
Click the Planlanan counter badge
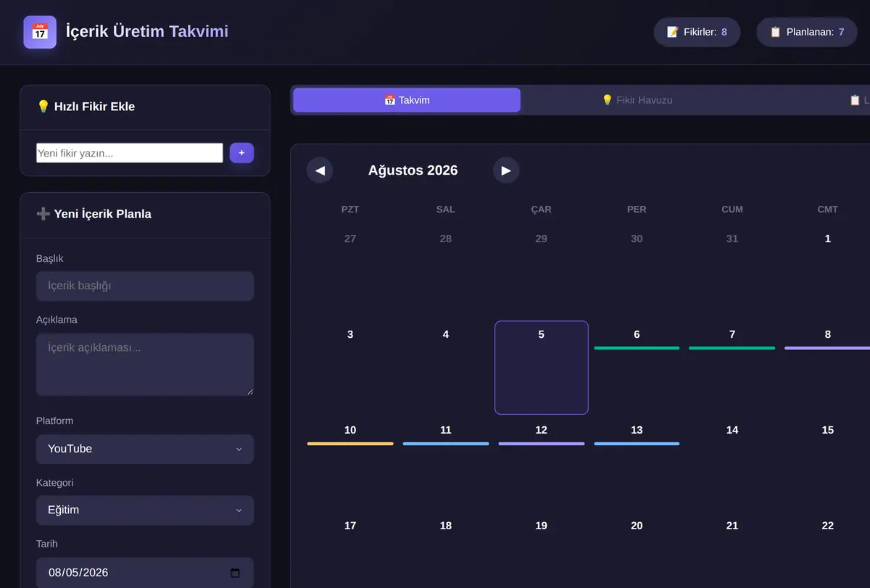(807, 32)
